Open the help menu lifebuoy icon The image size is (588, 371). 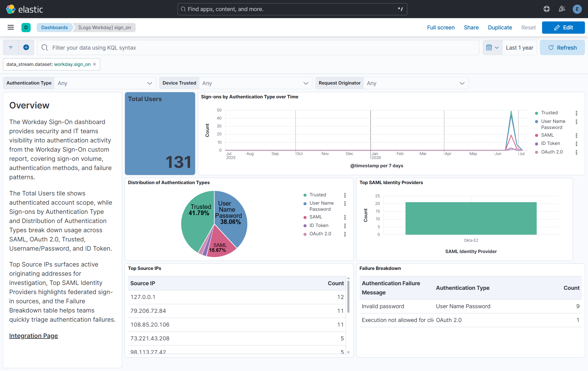click(547, 9)
